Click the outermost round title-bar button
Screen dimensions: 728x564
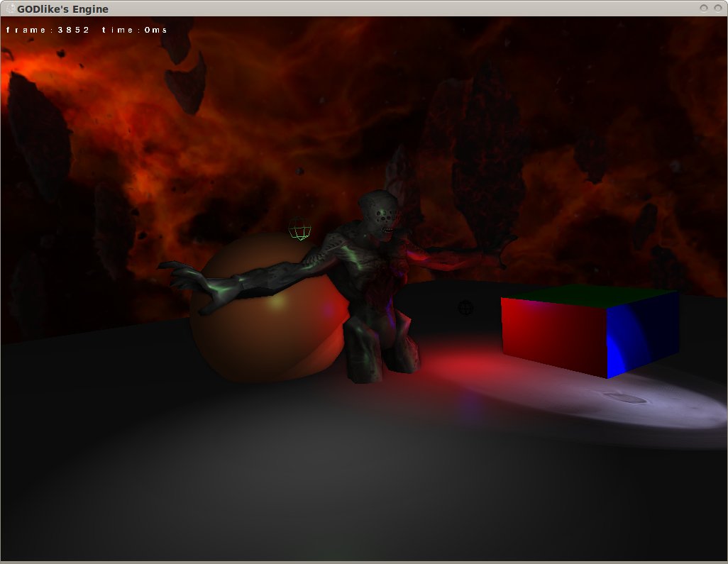coord(718,9)
